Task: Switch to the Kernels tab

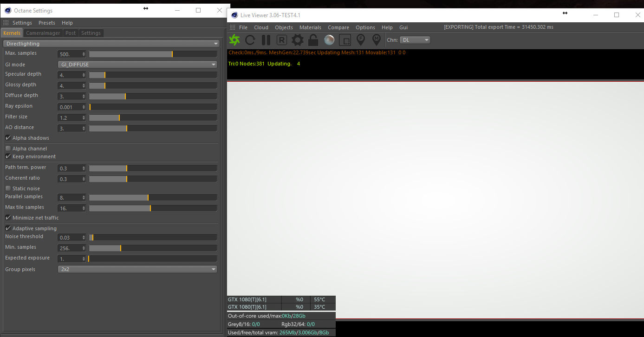Action: [12, 33]
